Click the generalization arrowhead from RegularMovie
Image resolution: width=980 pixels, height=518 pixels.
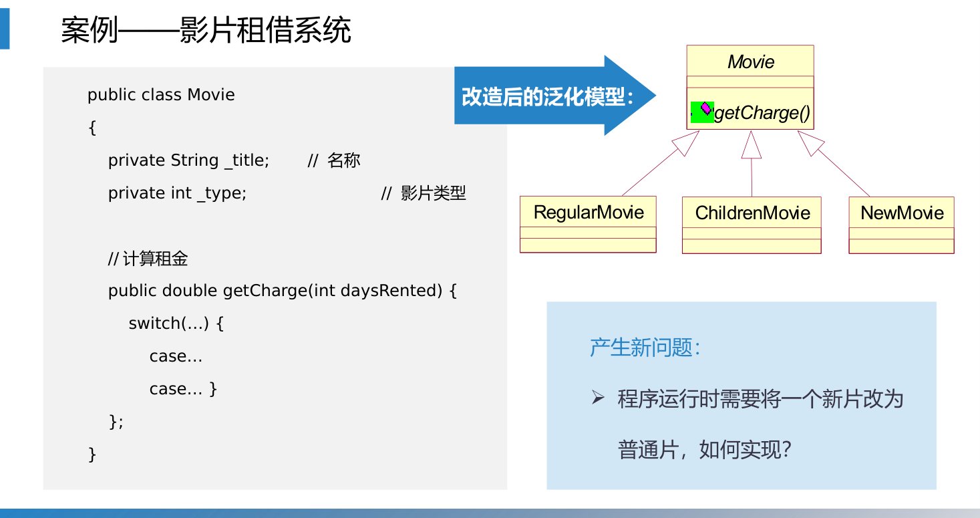[x=688, y=142]
